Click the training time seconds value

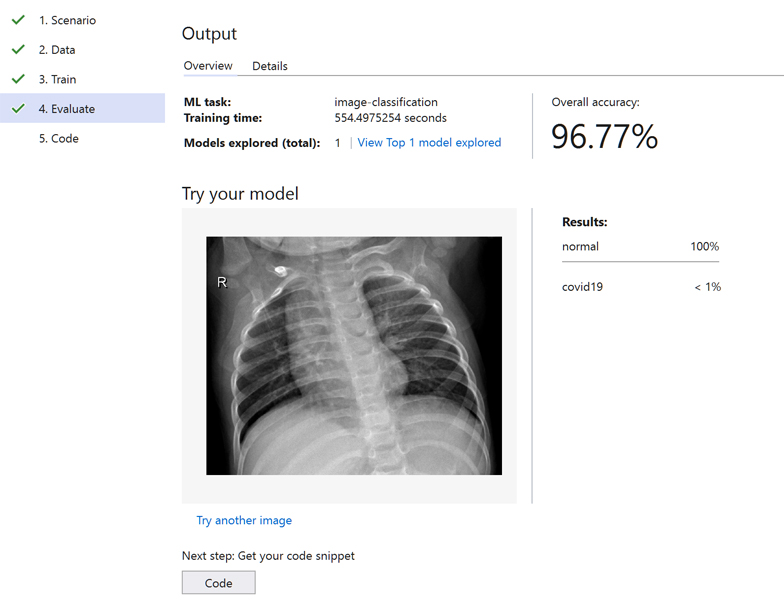[x=390, y=118]
